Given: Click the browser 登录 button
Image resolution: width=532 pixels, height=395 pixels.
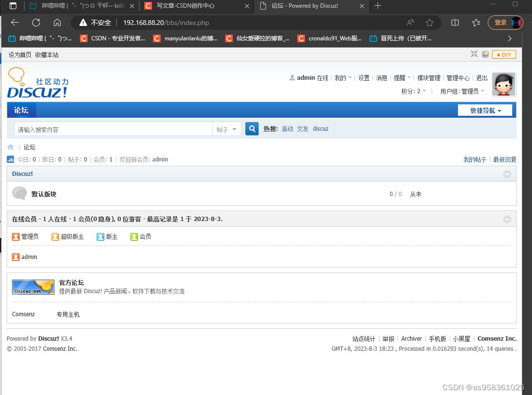Looking at the screenshot, I should coord(505,23).
